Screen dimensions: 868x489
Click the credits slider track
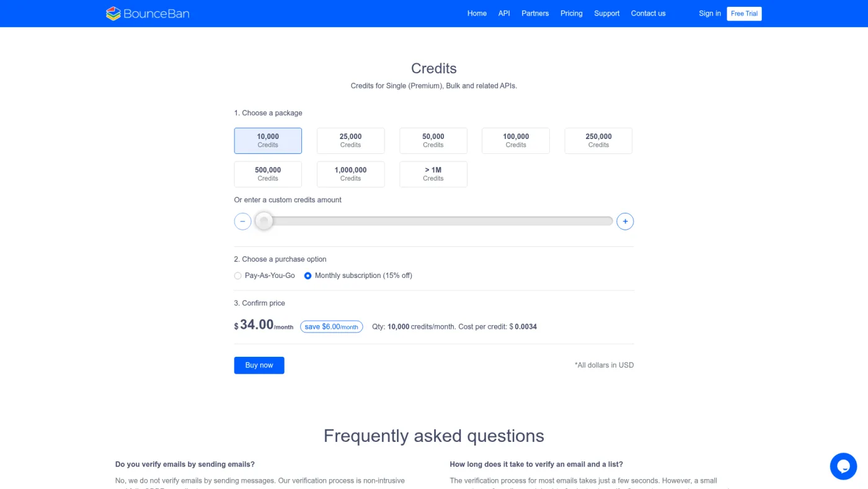pos(434,222)
